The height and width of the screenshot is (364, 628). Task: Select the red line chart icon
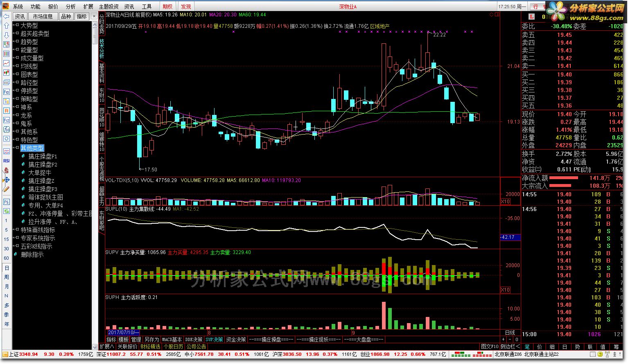pyautogui.click(x=6, y=63)
